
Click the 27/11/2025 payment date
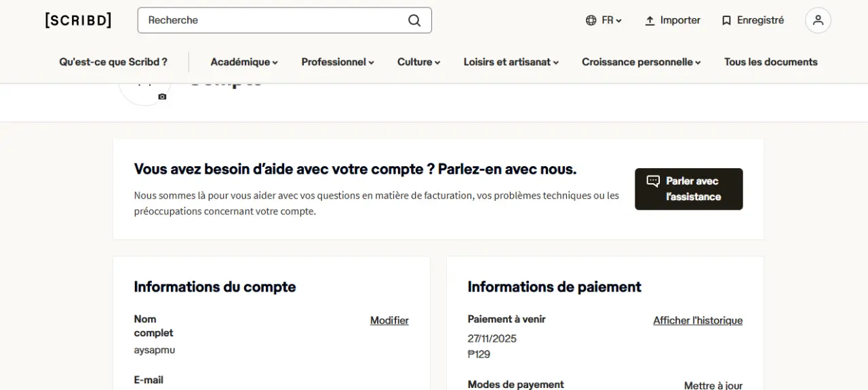(492, 338)
